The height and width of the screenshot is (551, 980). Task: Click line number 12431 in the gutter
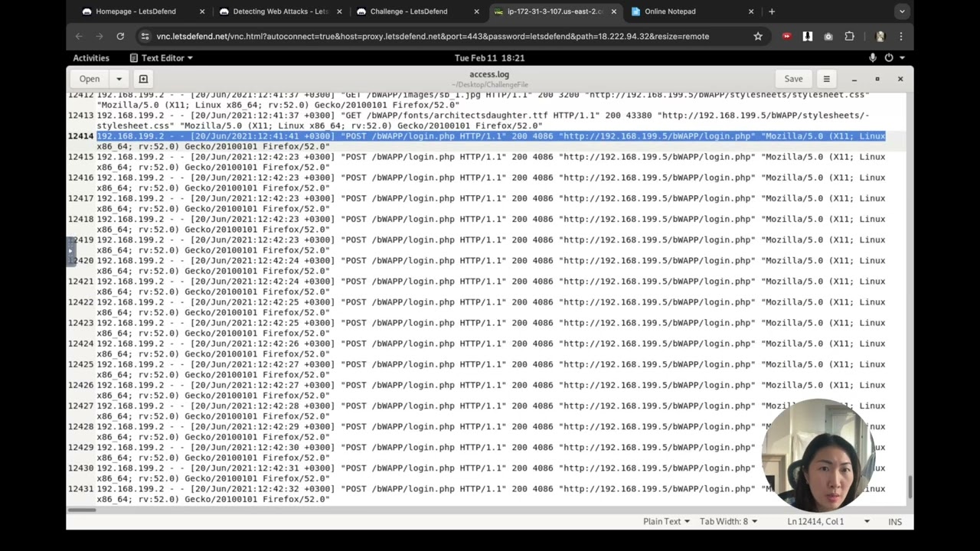click(80, 489)
